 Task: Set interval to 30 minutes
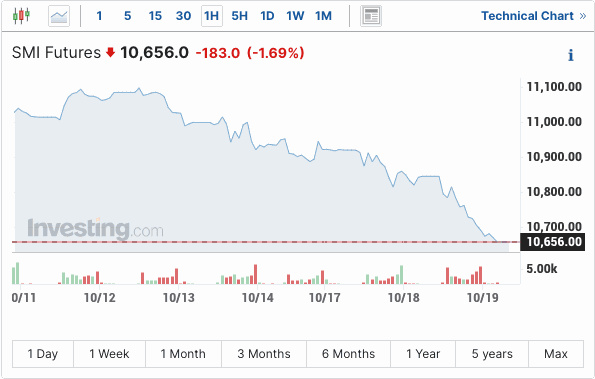pos(183,16)
